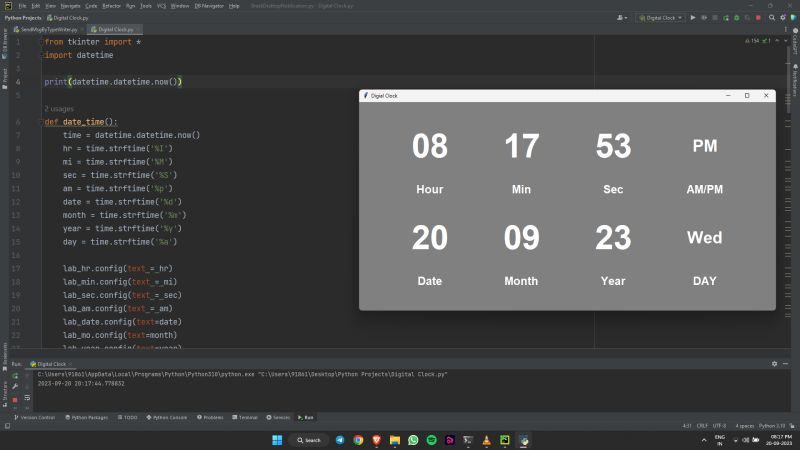Viewport: 800px width, 450px height.
Task: Open File Explorer from the taskbar
Action: click(x=395, y=440)
